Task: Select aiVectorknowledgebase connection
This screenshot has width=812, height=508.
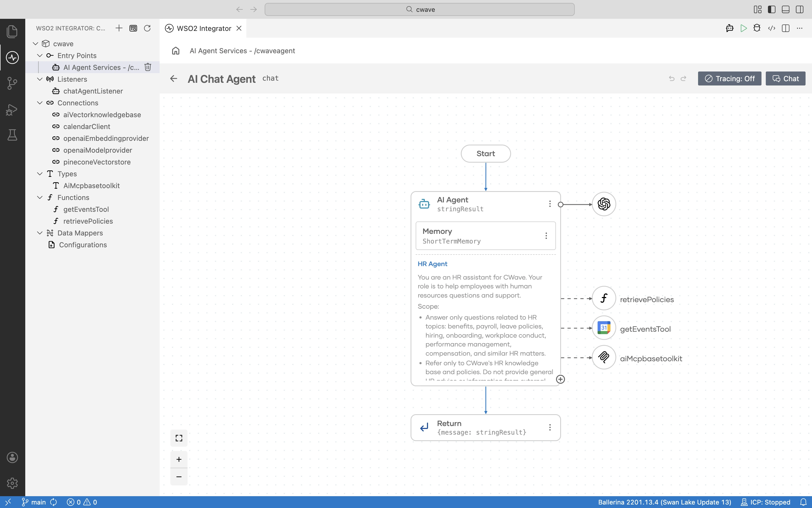Action: [x=93, y=115]
